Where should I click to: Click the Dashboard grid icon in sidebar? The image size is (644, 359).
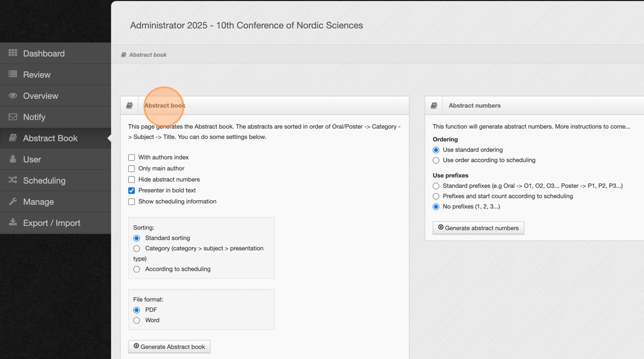tap(13, 53)
